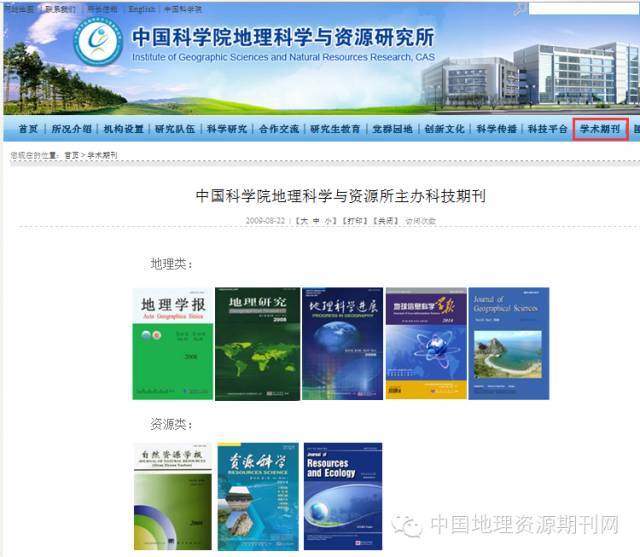Open the 资源科学 journal cover
The height and width of the screenshot is (557, 640).
258,497
